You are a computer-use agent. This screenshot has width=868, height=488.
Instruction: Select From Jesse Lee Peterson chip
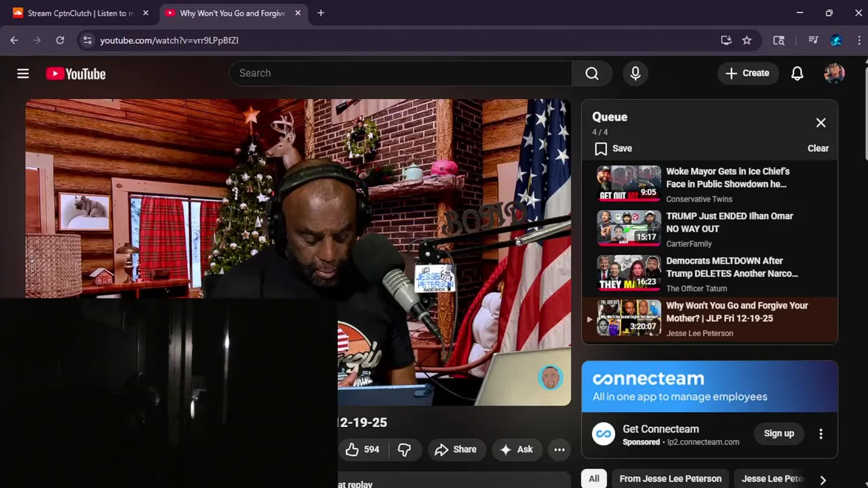(670, 479)
